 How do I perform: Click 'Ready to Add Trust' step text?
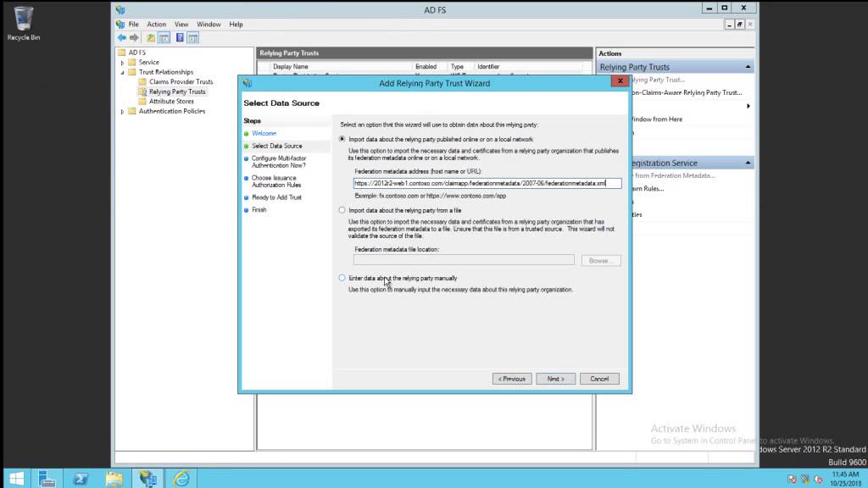(277, 197)
